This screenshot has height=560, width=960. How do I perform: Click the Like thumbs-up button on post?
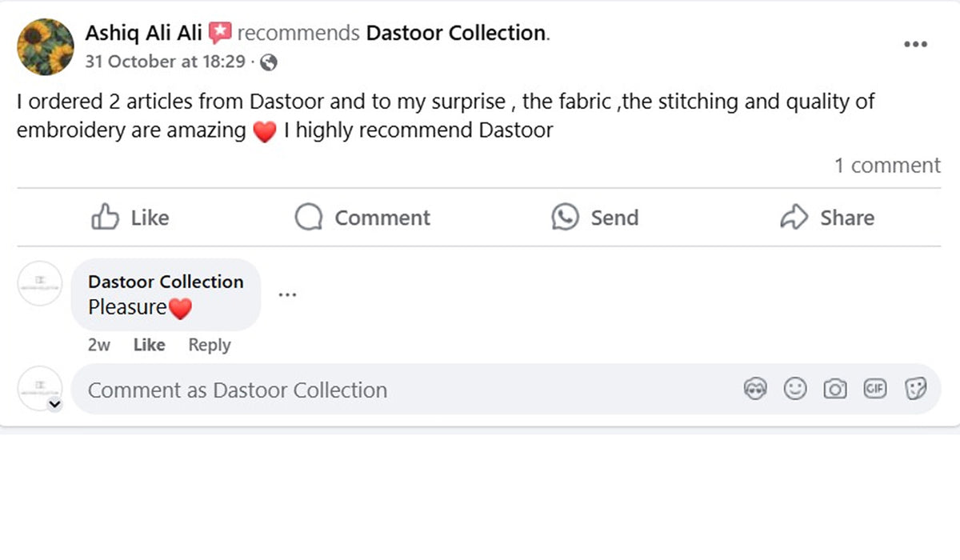[x=130, y=218]
